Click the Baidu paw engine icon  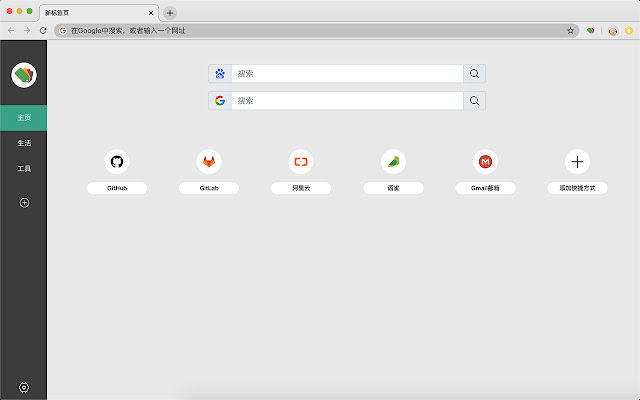coord(220,74)
